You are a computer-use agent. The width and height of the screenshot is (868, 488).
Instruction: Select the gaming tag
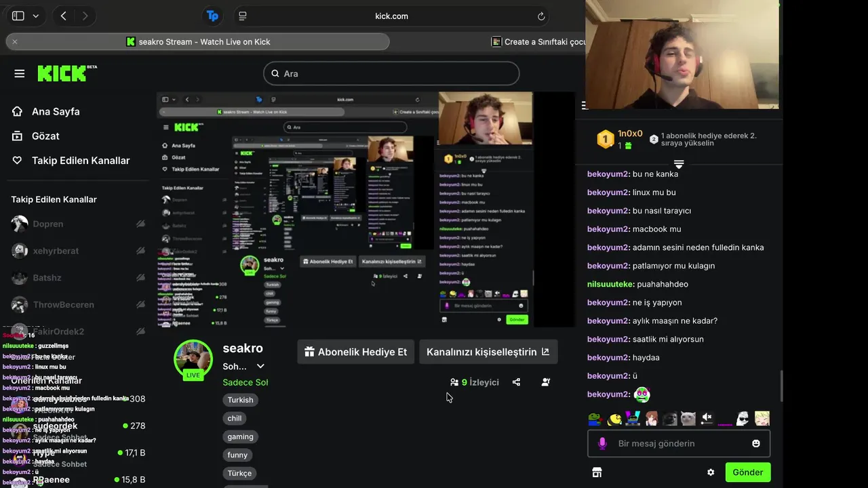(x=240, y=436)
